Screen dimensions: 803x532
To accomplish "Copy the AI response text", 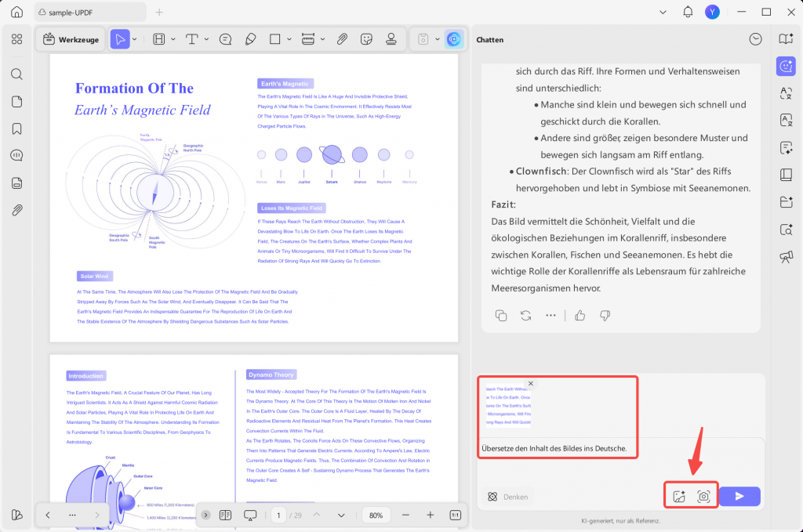I will coord(501,316).
